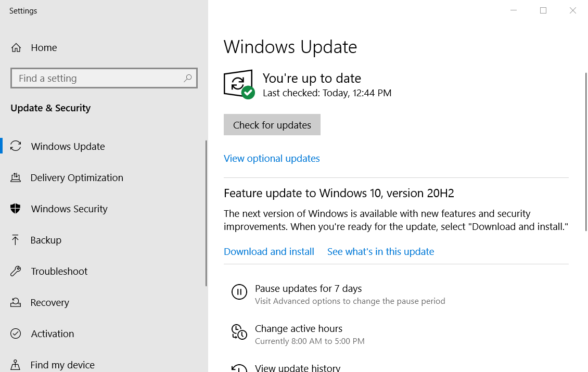Click the pause circle icon
588x372 pixels.
click(x=239, y=292)
